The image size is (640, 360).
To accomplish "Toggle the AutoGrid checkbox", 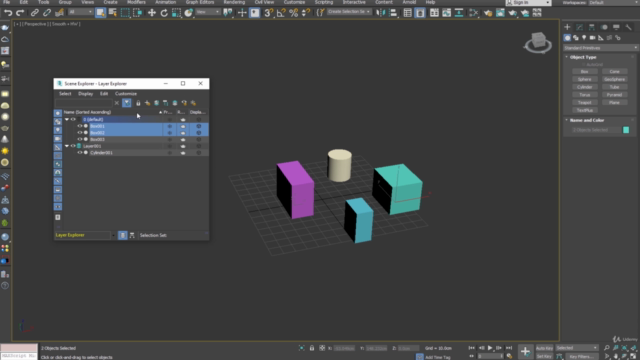I will click(584, 64).
